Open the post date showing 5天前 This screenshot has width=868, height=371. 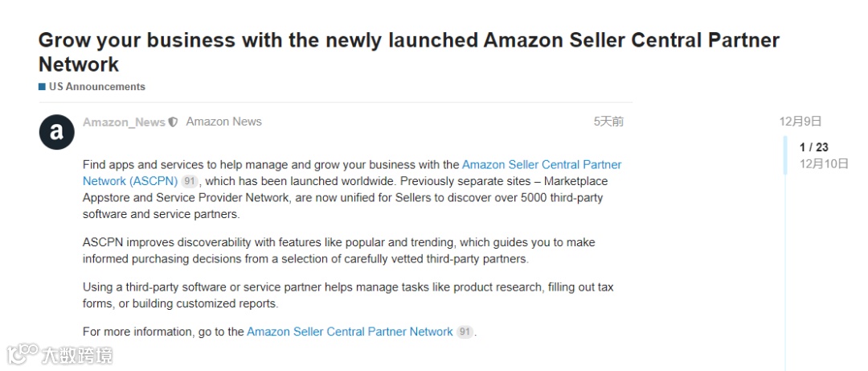[x=608, y=122]
